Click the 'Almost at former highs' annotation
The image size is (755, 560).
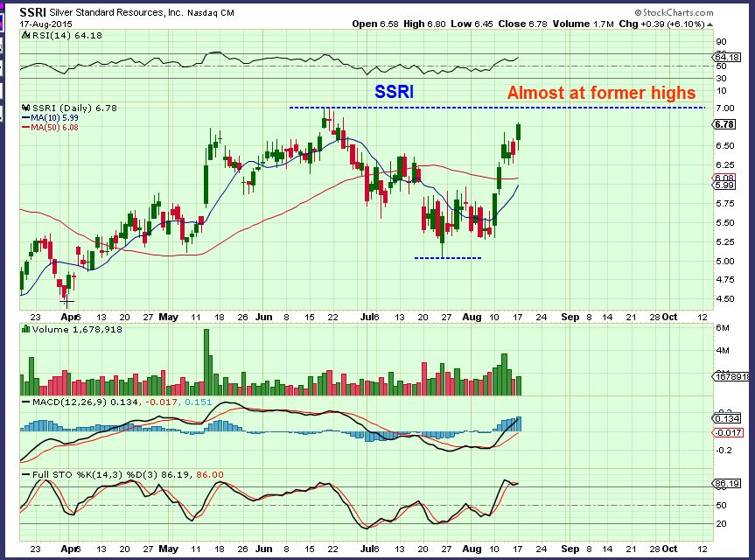(x=601, y=93)
